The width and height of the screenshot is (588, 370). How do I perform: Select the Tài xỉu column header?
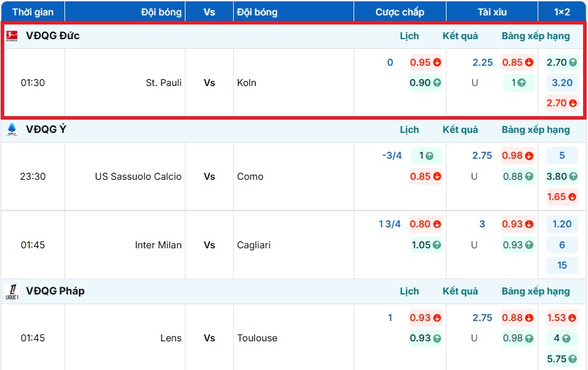coord(491,12)
